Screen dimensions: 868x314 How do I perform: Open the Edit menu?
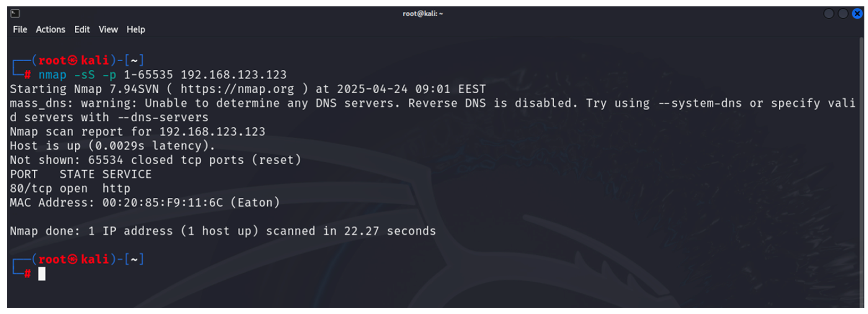tap(82, 30)
